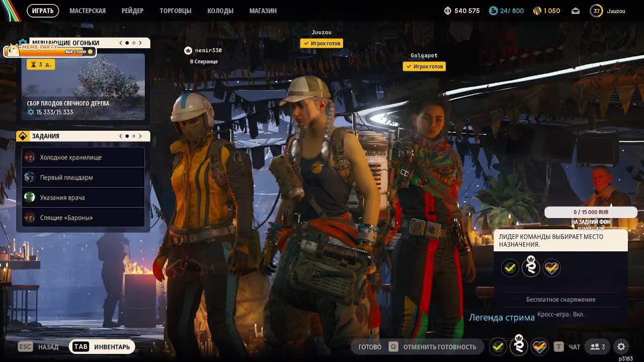The height and width of the screenshot is (362, 644).
Task: Open the mail inbox icon
Action: click(x=576, y=11)
